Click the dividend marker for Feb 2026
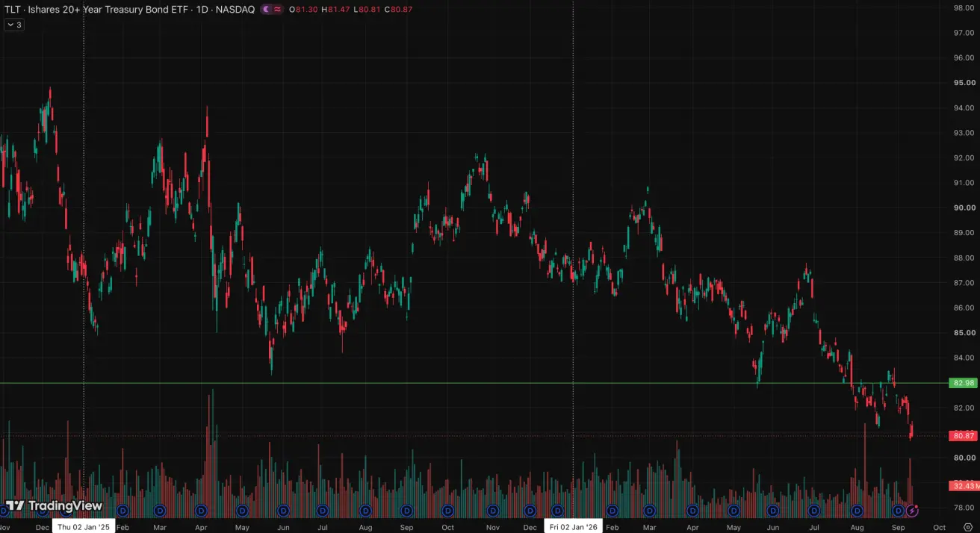Image resolution: width=980 pixels, height=533 pixels. pos(612,511)
